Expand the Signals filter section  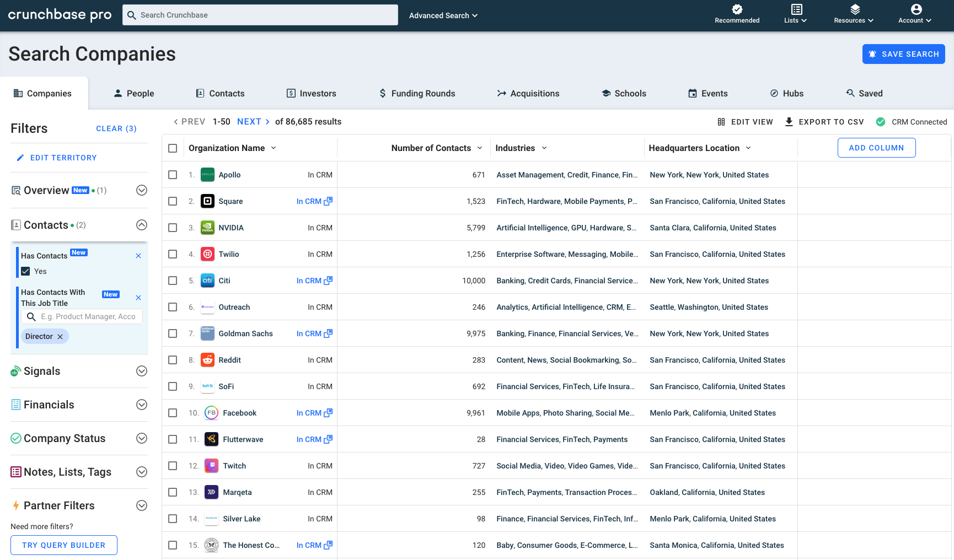click(142, 371)
